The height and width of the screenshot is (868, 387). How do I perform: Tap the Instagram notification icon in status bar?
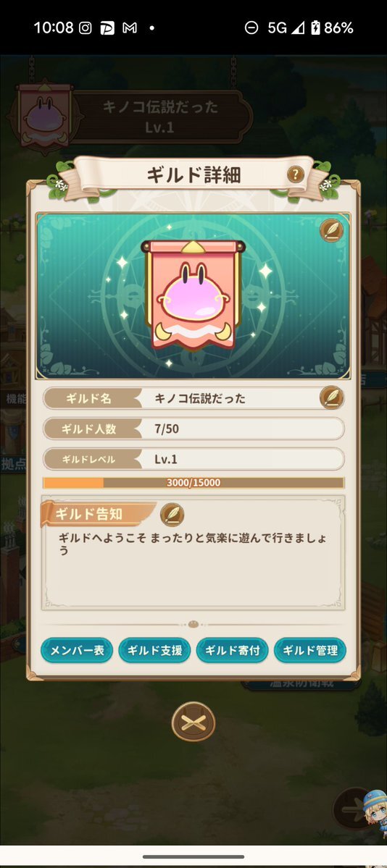click(86, 28)
